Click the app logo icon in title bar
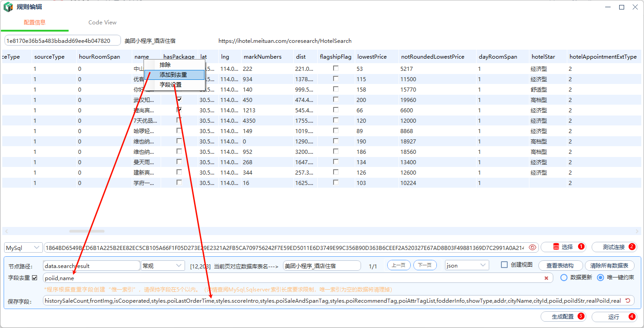Viewport: 644px width, 328px height. (8, 7)
